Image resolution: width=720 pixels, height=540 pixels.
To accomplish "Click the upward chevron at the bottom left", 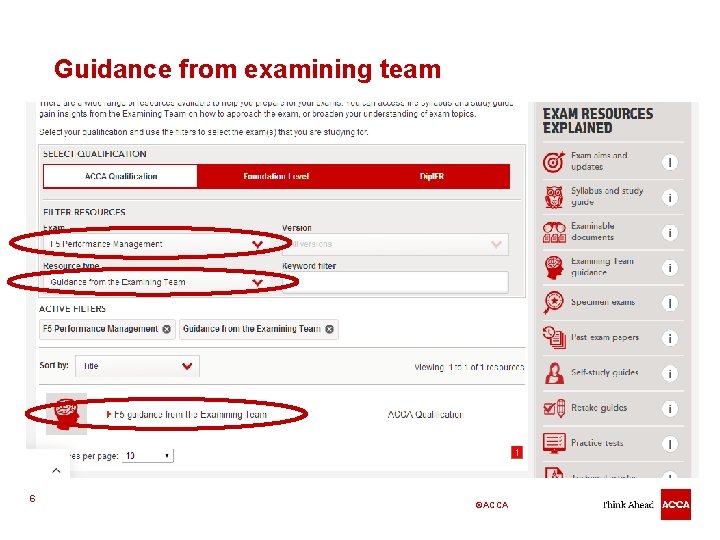I will click(56, 470).
